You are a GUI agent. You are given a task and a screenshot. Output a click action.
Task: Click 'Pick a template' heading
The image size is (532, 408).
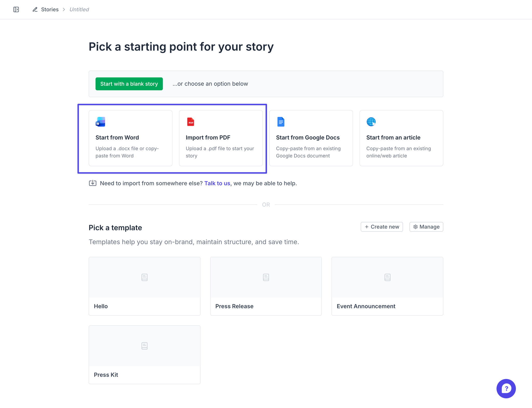[115, 228]
